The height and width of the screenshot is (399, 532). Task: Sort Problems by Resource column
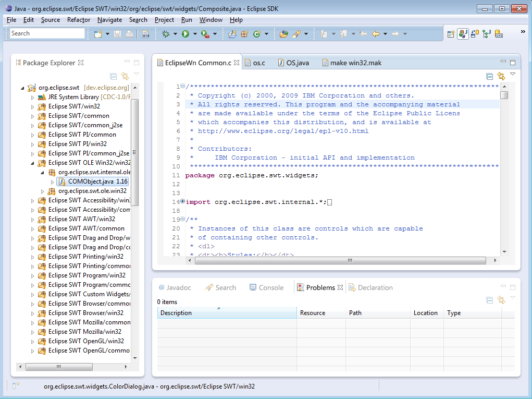pos(321,313)
